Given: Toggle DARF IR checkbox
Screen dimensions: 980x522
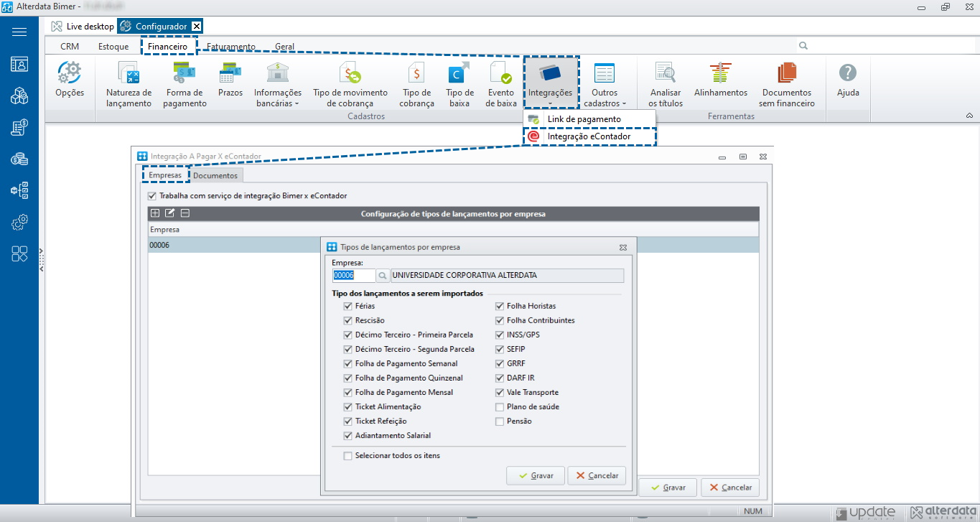Looking at the screenshot, I should click(x=500, y=378).
